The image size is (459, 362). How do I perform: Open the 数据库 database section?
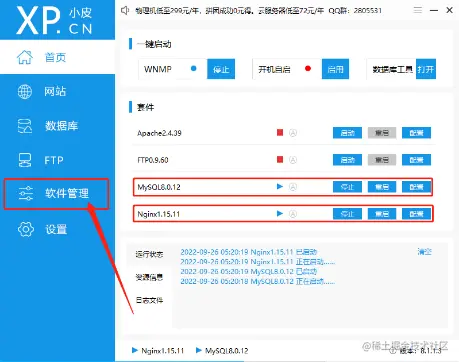point(57,126)
